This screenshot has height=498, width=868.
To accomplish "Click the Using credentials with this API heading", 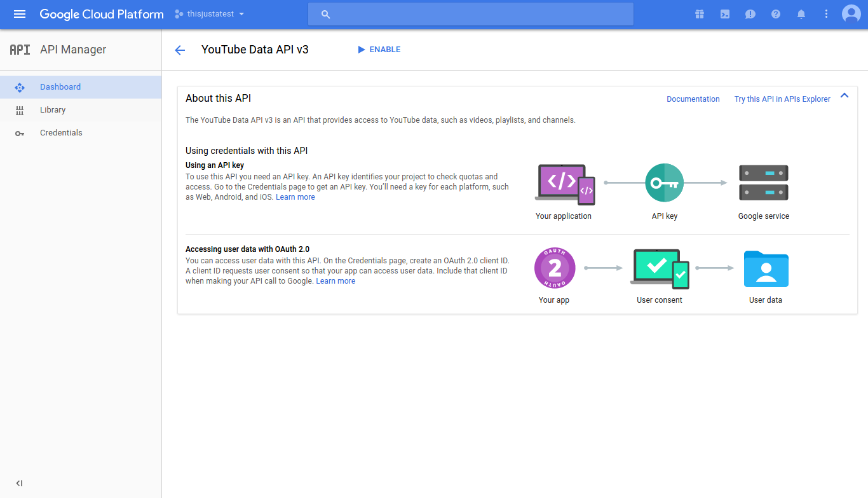I will pos(247,151).
